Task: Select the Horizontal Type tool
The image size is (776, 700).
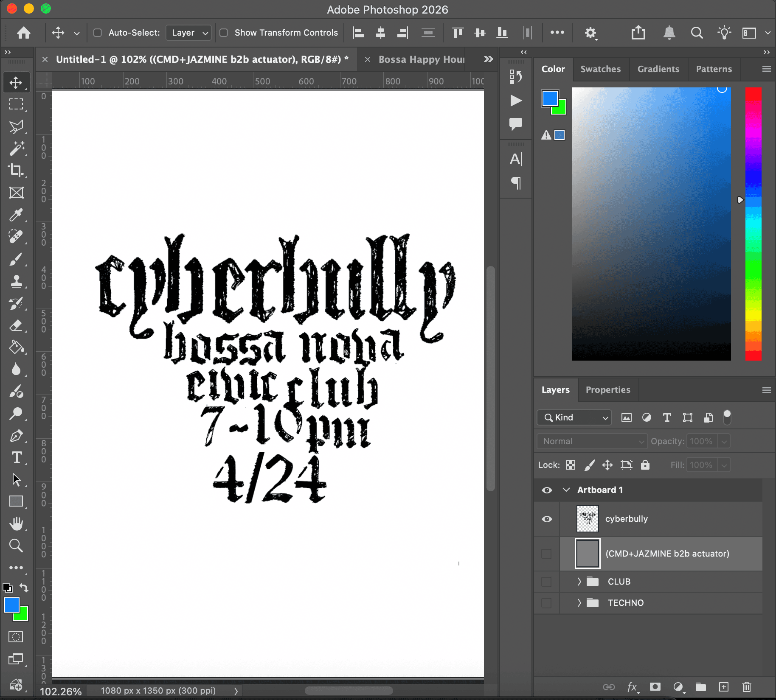Action: pos(16,458)
